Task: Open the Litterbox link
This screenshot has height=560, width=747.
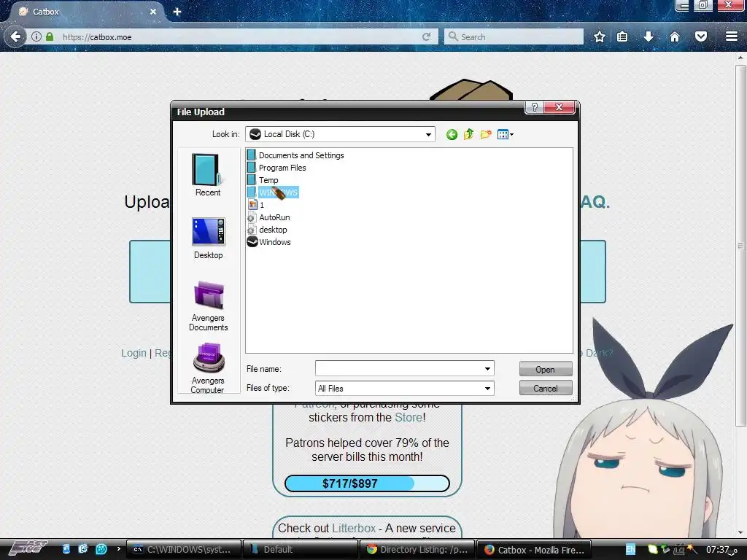Action: (354, 529)
